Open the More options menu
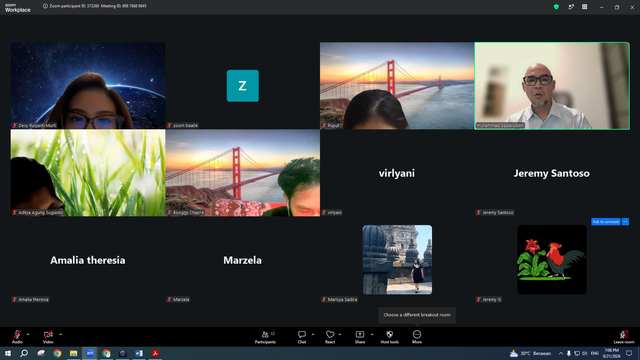Image resolution: width=640 pixels, height=360 pixels. [417, 337]
